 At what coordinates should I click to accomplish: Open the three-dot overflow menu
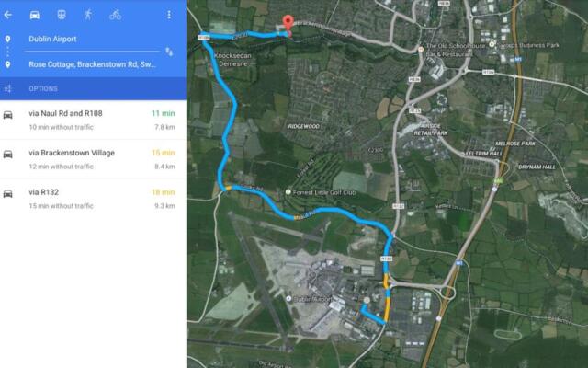tap(169, 15)
